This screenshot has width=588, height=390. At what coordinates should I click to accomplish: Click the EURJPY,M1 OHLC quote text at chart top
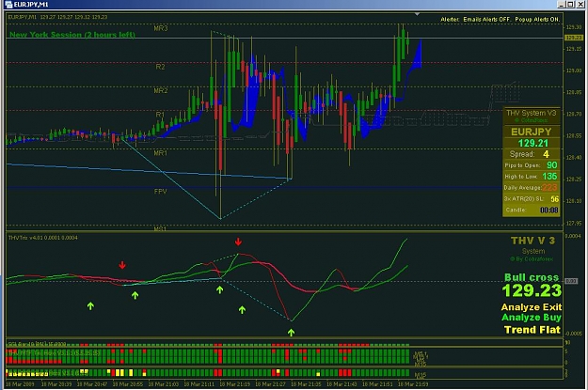[x=57, y=17]
